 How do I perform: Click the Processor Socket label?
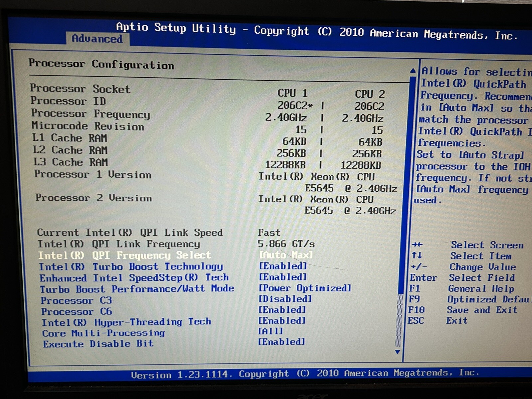(x=80, y=89)
